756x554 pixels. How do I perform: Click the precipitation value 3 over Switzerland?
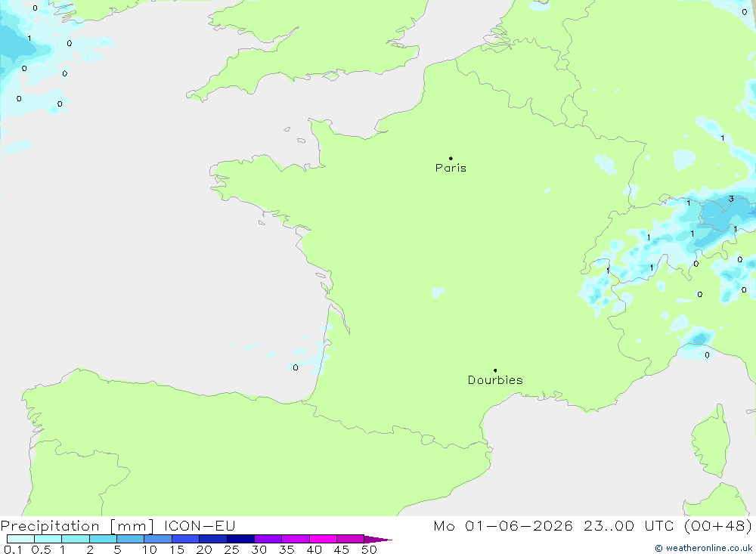coord(731,199)
